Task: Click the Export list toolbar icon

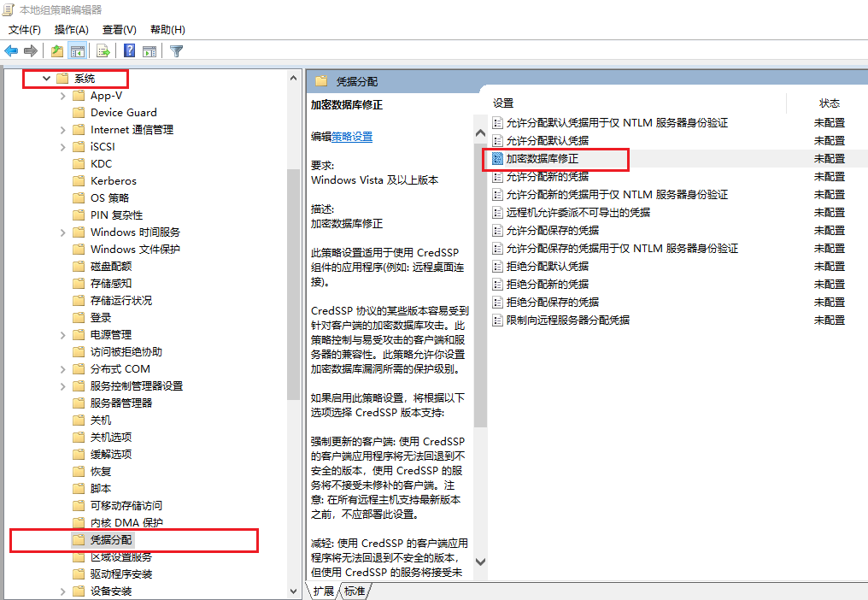Action: [103, 51]
